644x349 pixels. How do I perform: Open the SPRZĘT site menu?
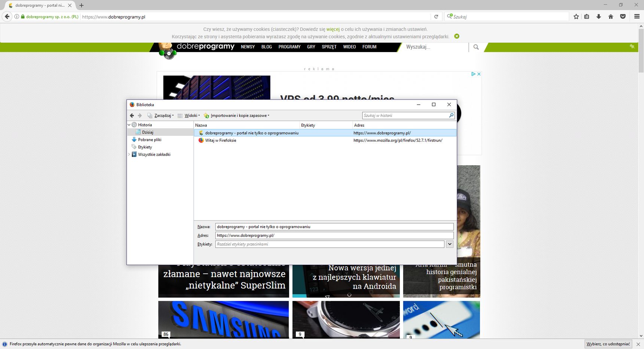pos(329,47)
